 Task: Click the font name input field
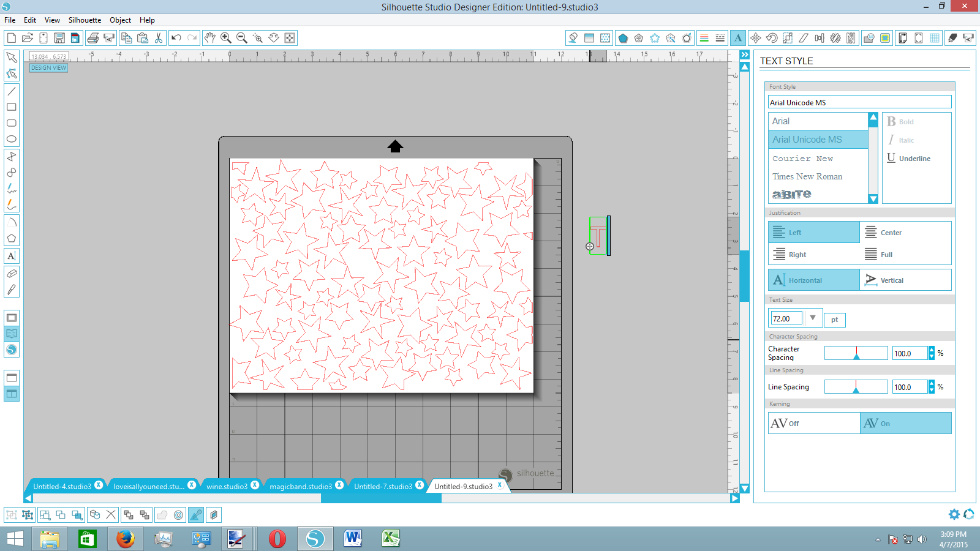tap(859, 102)
